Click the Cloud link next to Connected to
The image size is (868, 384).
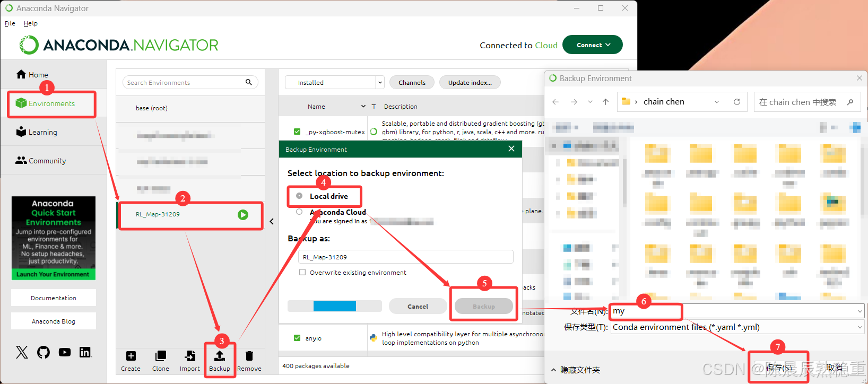click(546, 45)
